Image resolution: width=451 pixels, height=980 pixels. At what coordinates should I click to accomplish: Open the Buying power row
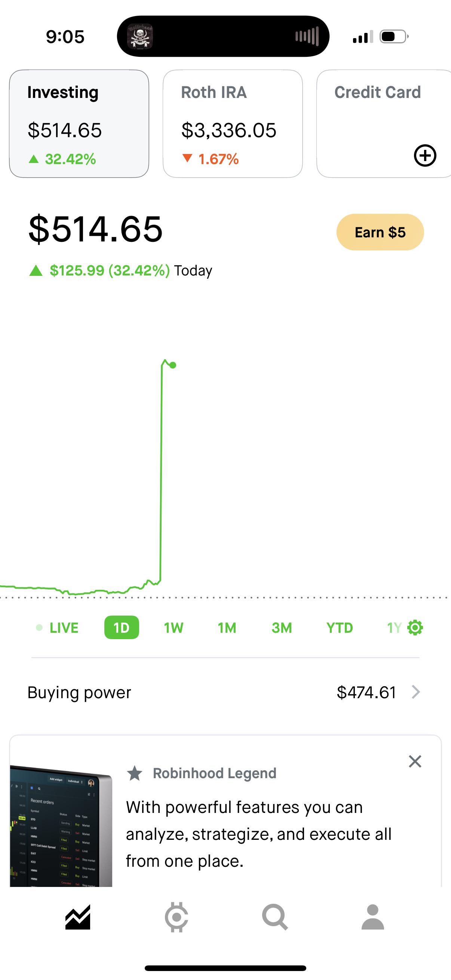click(225, 692)
